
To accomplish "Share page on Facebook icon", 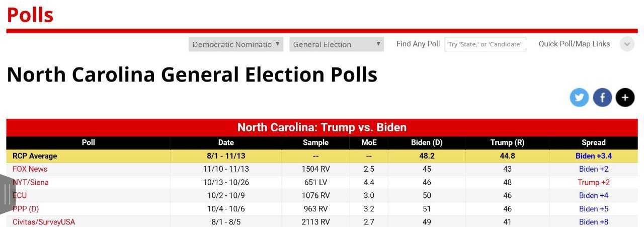I will pos(602,97).
